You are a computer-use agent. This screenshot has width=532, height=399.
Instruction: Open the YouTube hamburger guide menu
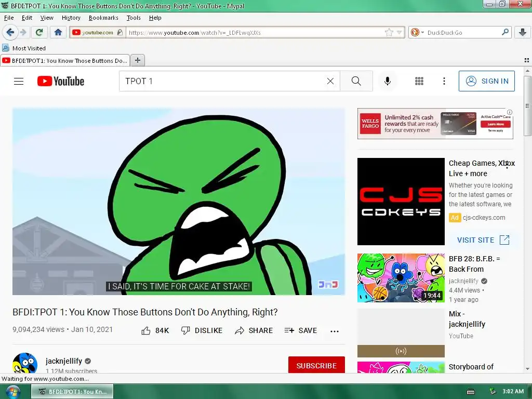[x=19, y=81]
